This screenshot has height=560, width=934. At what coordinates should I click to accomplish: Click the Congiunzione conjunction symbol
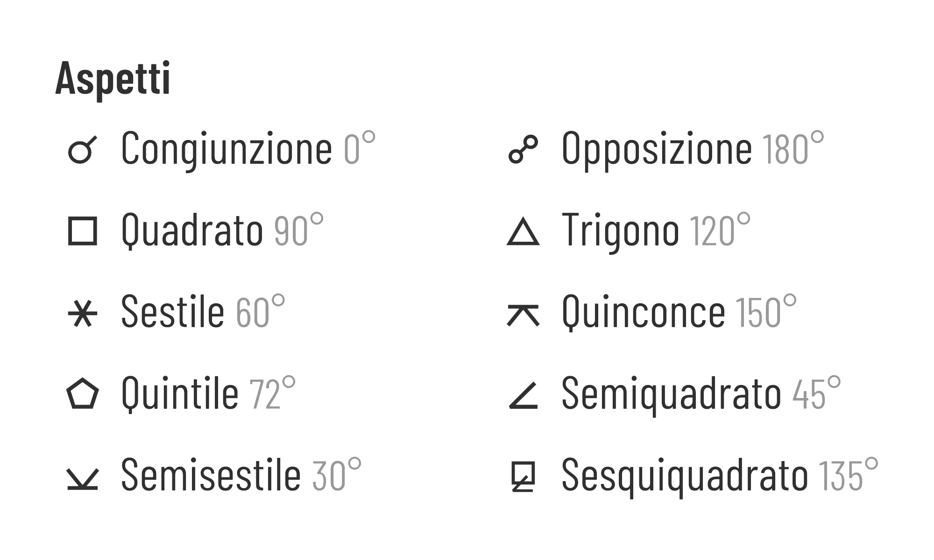point(83,149)
